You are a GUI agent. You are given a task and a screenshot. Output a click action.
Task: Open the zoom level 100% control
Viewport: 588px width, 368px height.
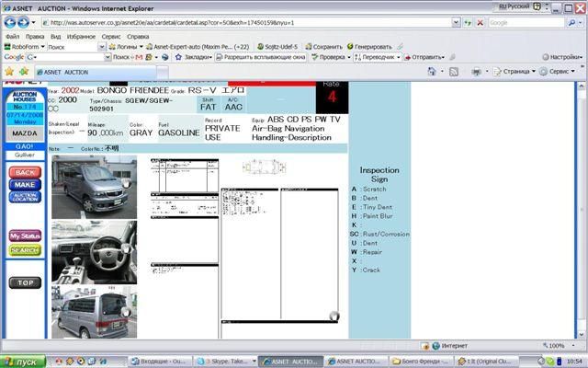pos(559,346)
